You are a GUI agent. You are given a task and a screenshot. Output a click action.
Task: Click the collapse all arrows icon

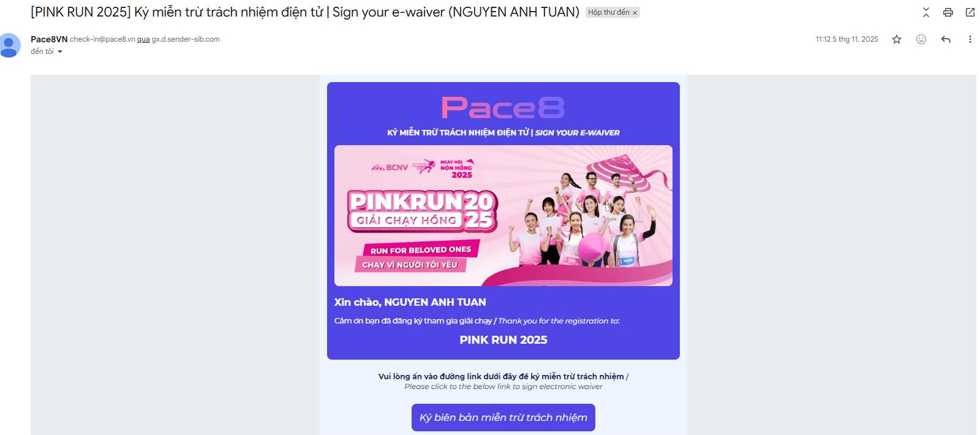(925, 12)
